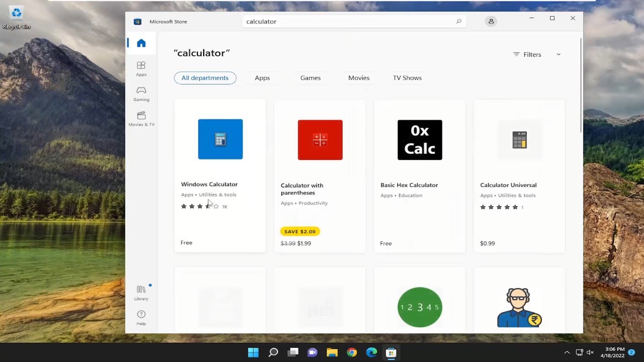Click the Microsoft Store logo in title bar
644x362 pixels.
(137, 22)
